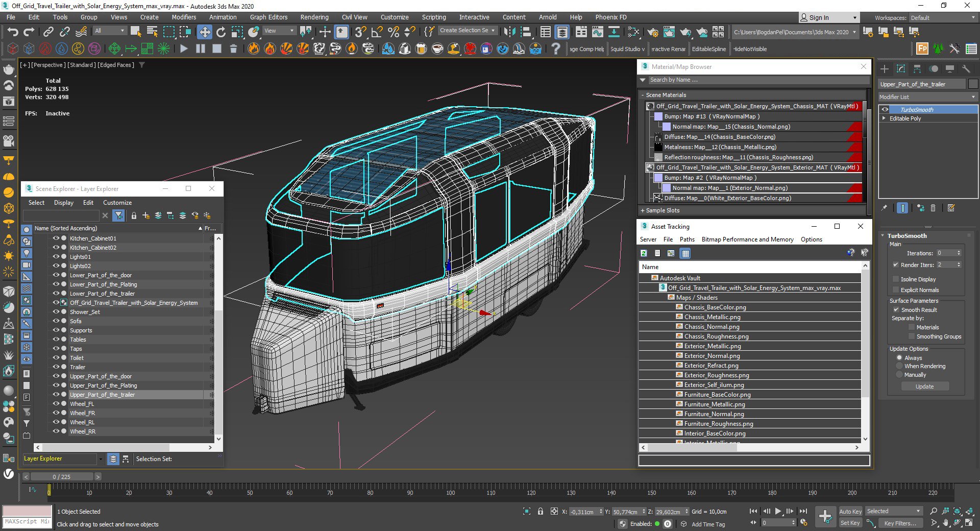
Task: Remove modifier from the stack trash icon
Action: [933, 208]
